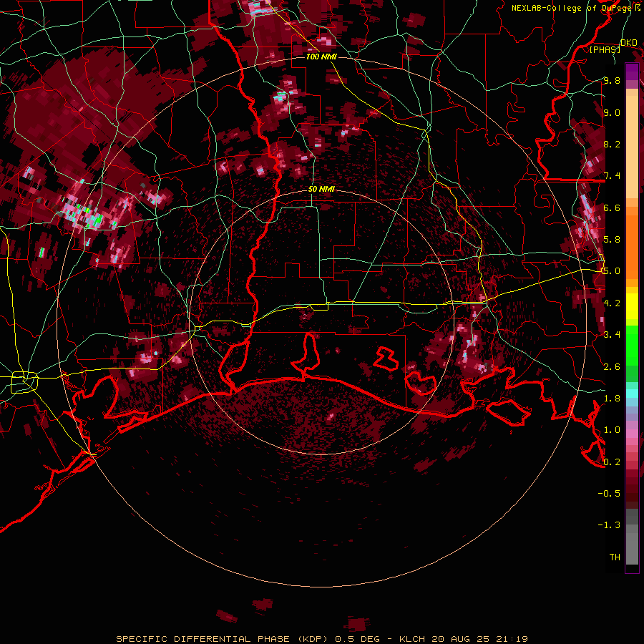Click the SPECIFIC DIFFERENTIAL PHASE (KDP) caption
The width and height of the screenshot is (644, 644).
pos(224,639)
